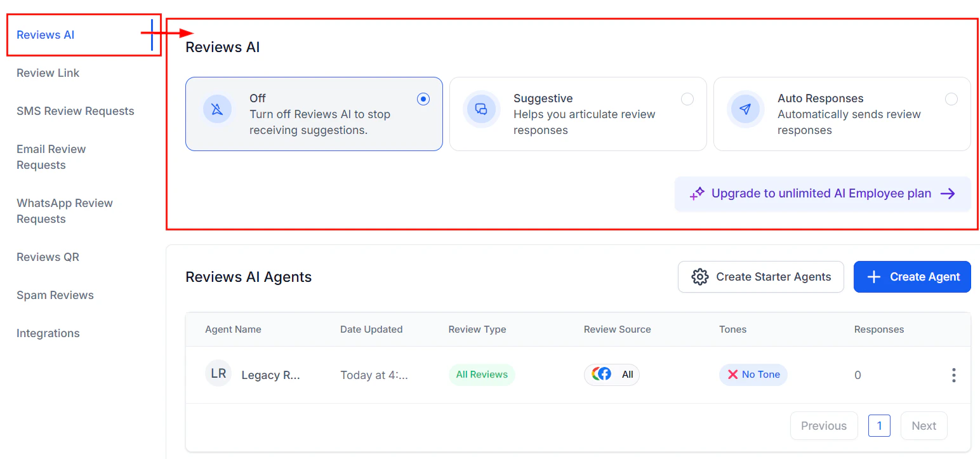Select page 1 in the pagination control
980x459 pixels.
(879, 425)
